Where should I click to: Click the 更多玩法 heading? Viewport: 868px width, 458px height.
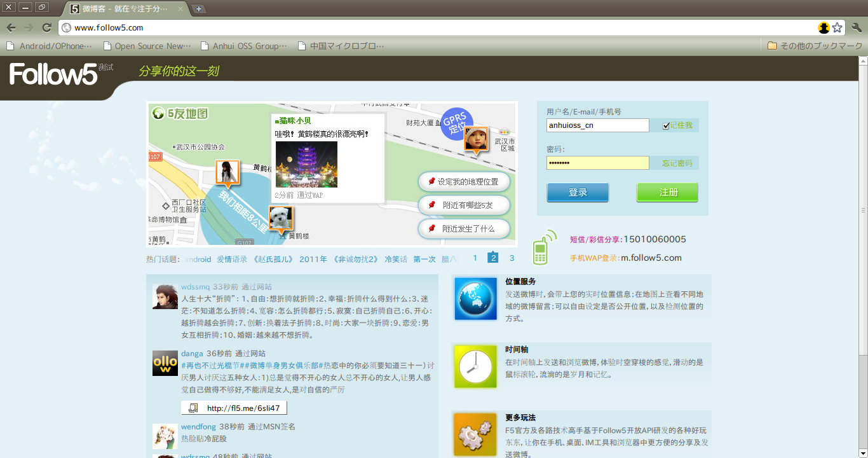click(x=520, y=417)
